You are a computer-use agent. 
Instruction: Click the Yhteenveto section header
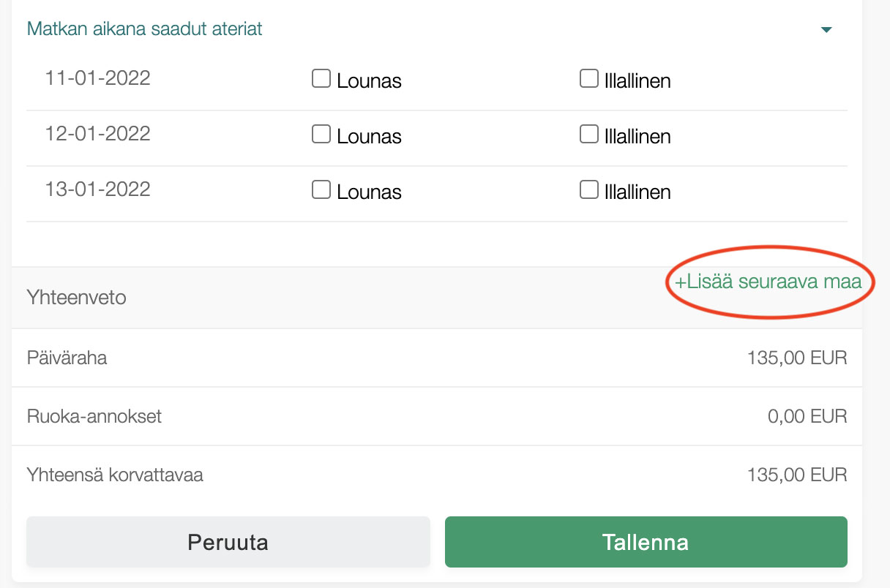(x=77, y=298)
